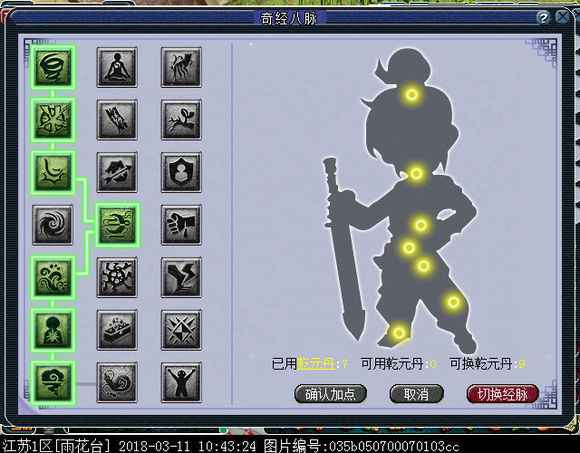Select the sparkling treasure box skill

coord(117,330)
